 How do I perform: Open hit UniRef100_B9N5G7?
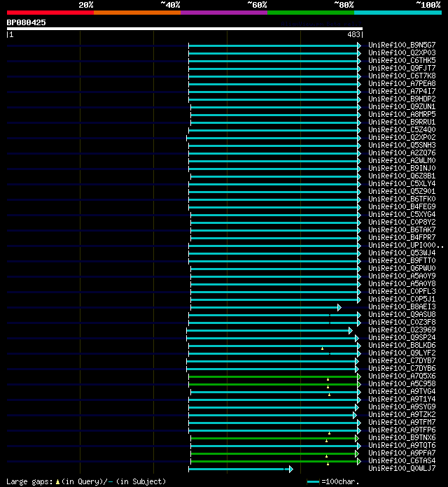point(402,45)
